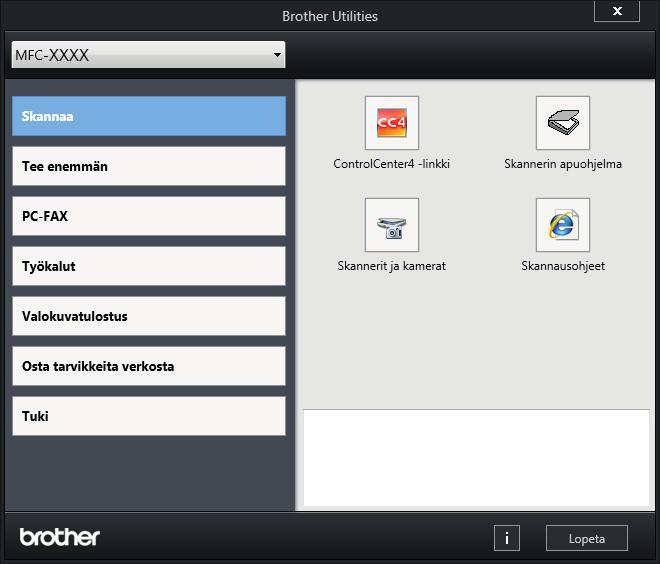This screenshot has height=564, width=660.
Task: Choose Osta tarvikkeita verkosta
Action: (x=149, y=366)
